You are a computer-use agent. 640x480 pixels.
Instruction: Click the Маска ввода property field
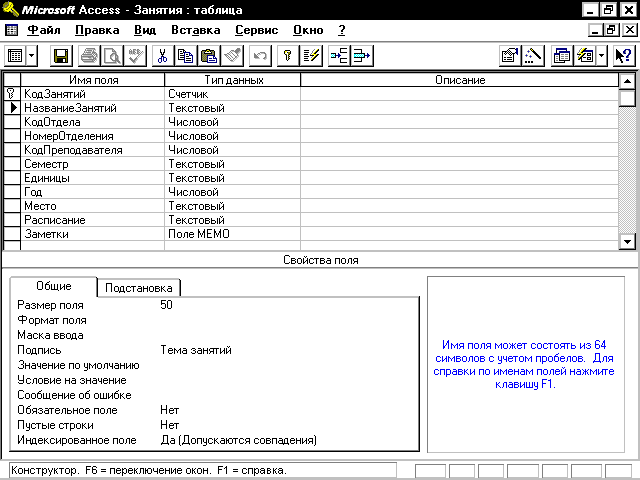288,335
